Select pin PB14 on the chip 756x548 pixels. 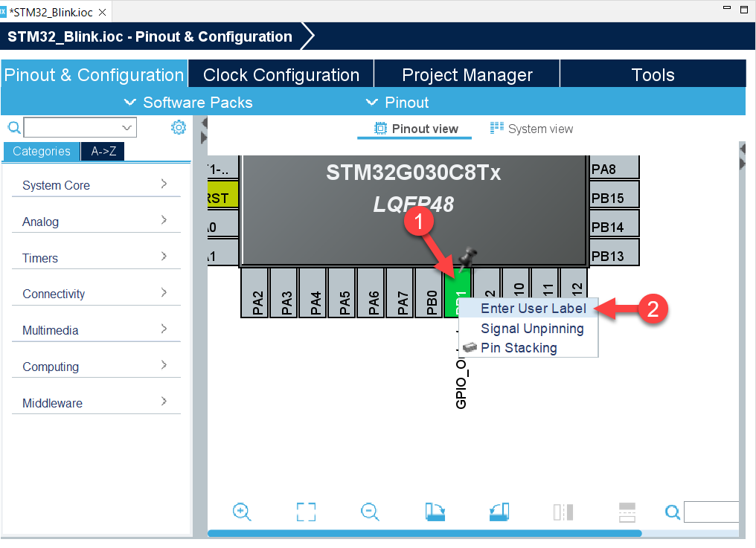tap(615, 224)
